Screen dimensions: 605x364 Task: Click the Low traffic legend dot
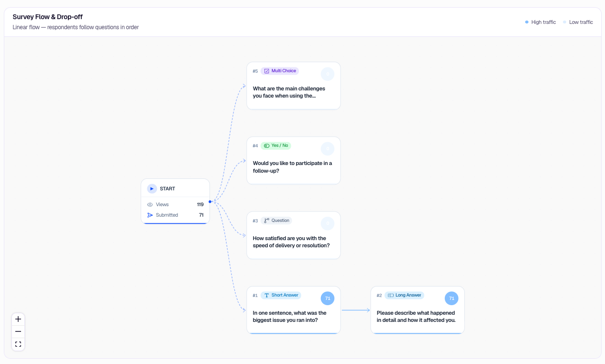click(x=565, y=22)
